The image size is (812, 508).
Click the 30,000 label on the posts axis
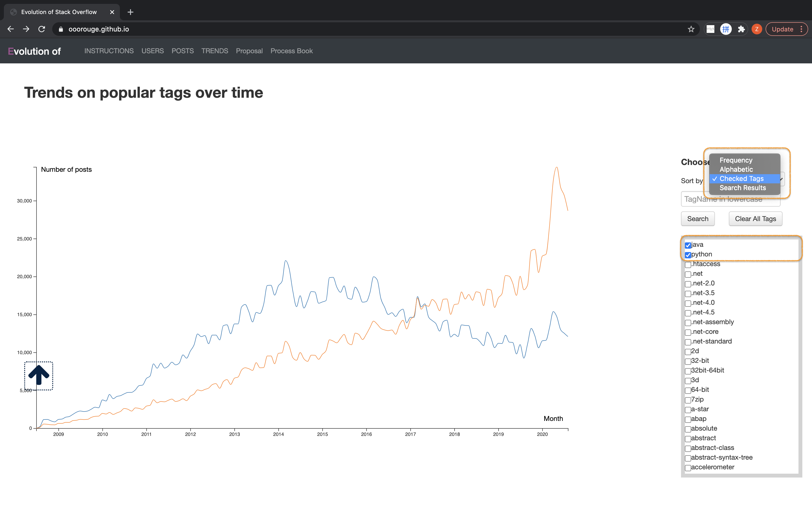point(24,201)
